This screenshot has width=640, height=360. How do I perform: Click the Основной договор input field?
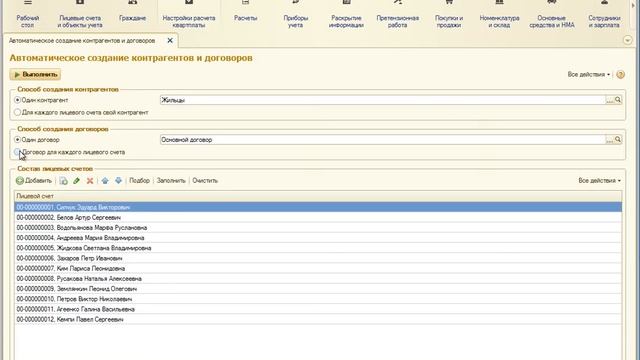(383, 140)
